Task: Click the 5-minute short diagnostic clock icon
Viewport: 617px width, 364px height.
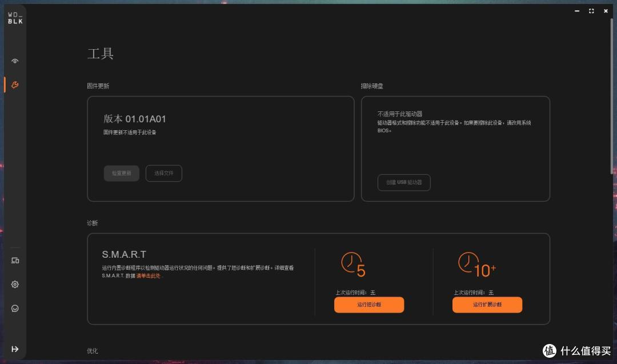Action: tap(353, 265)
